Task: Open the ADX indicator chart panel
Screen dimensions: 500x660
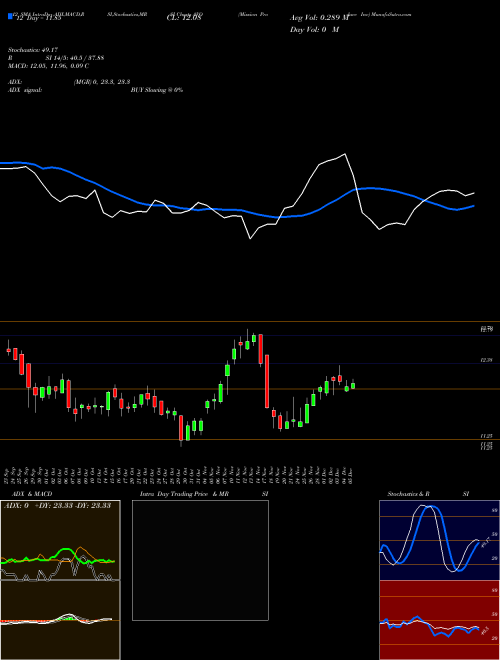Action: 60,540
